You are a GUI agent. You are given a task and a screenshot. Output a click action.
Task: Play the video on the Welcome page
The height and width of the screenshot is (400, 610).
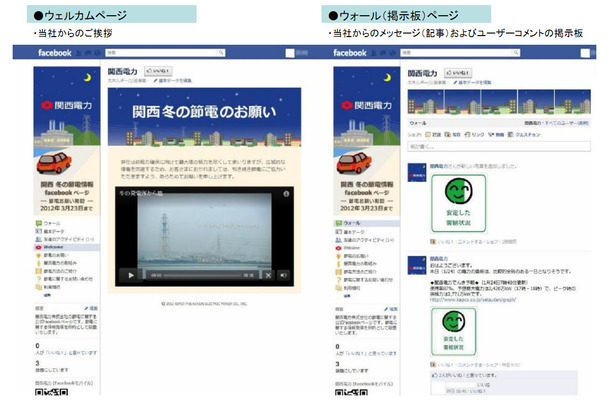coord(131,275)
